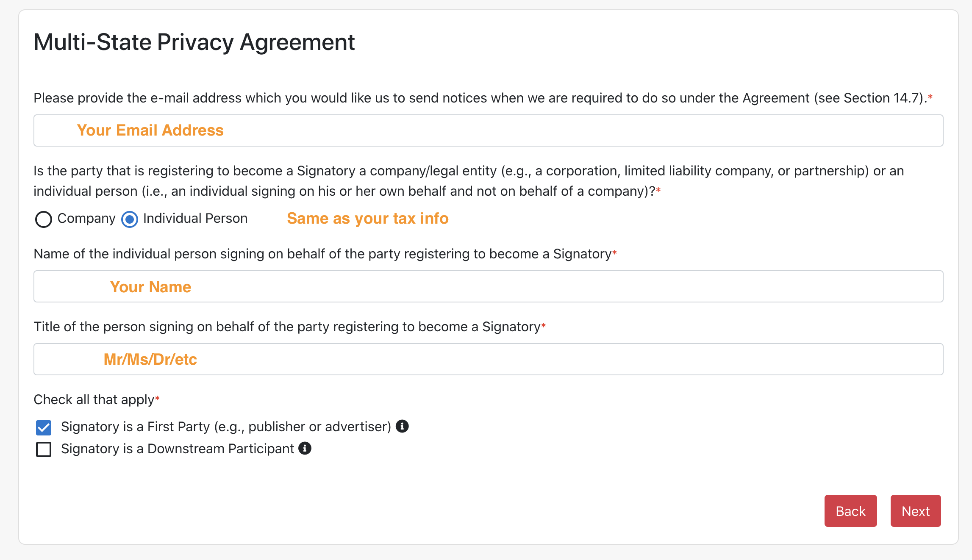The height and width of the screenshot is (560, 972).
Task: Proceed with the Next button
Action: (916, 511)
